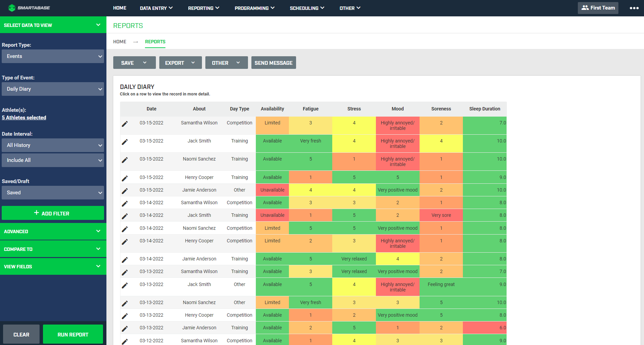
Task: Open the 5 Athletes selected link
Action: (x=24, y=117)
